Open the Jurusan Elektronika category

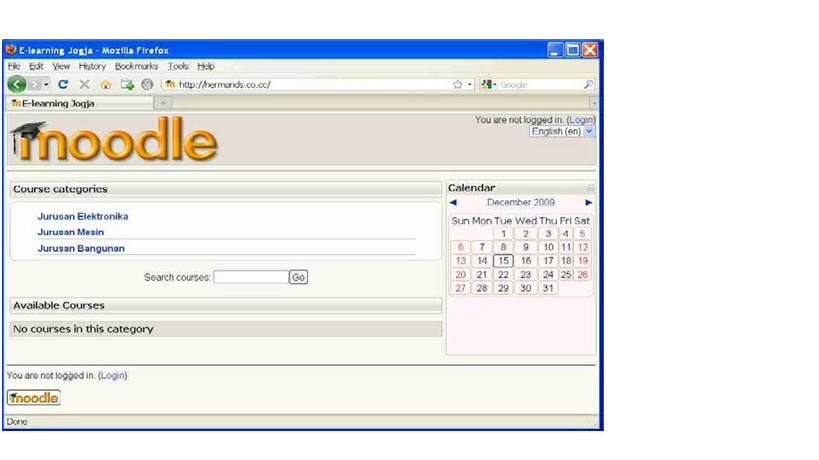tap(83, 216)
